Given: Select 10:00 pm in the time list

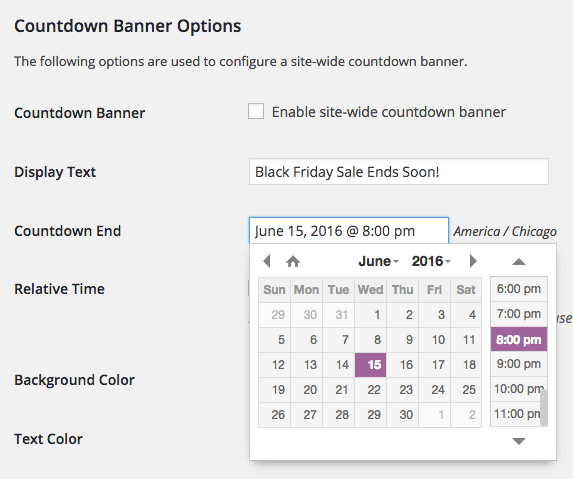Looking at the screenshot, I should [519, 389].
